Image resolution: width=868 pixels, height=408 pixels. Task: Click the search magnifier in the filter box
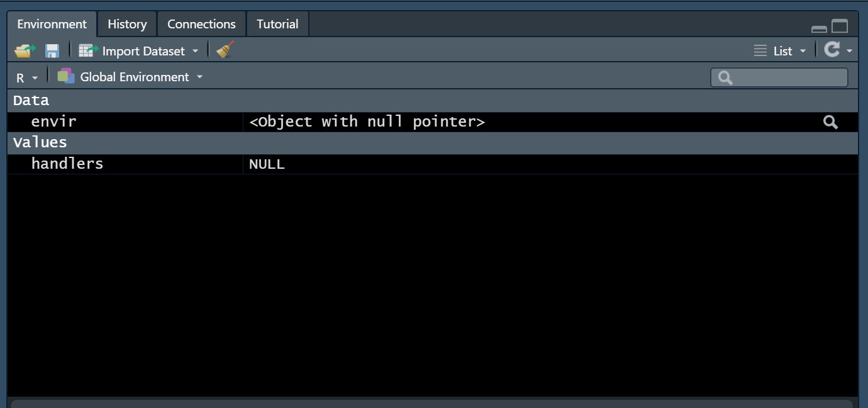(723, 77)
